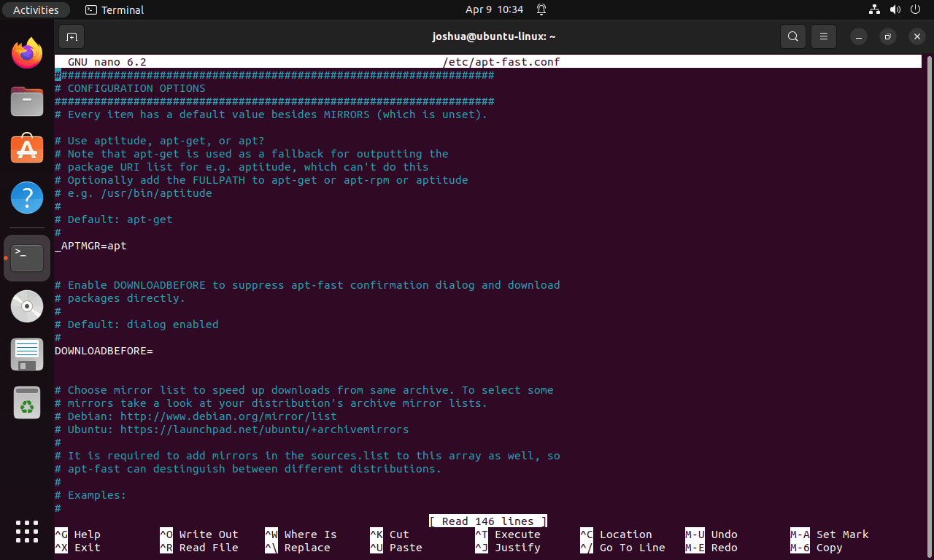Click the ^T Execute shortcut

(x=508, y=534)
